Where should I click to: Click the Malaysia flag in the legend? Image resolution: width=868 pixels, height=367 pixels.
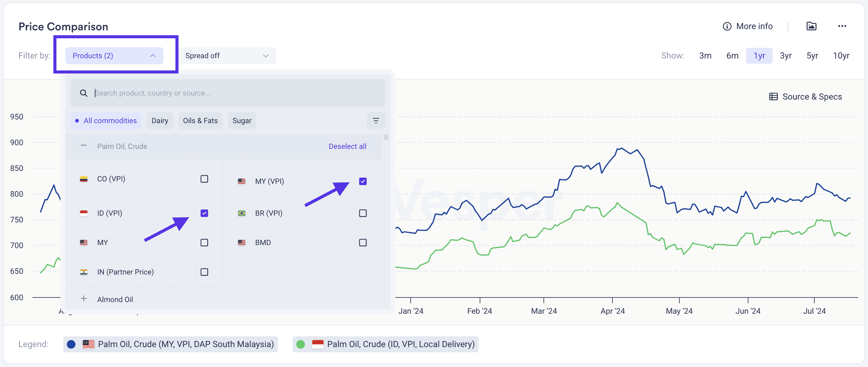88,344
